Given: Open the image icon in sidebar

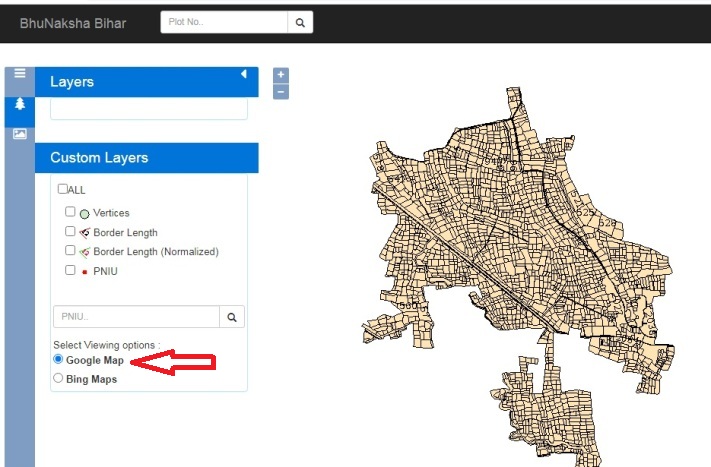Looking at the screenshot, I should [x=19, y=134].
